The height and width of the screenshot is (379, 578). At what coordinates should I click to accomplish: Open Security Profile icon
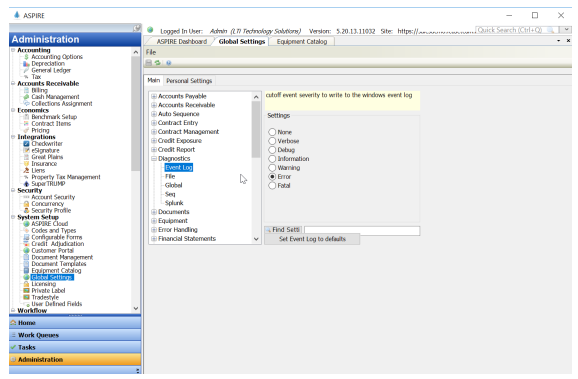[26, 211]
